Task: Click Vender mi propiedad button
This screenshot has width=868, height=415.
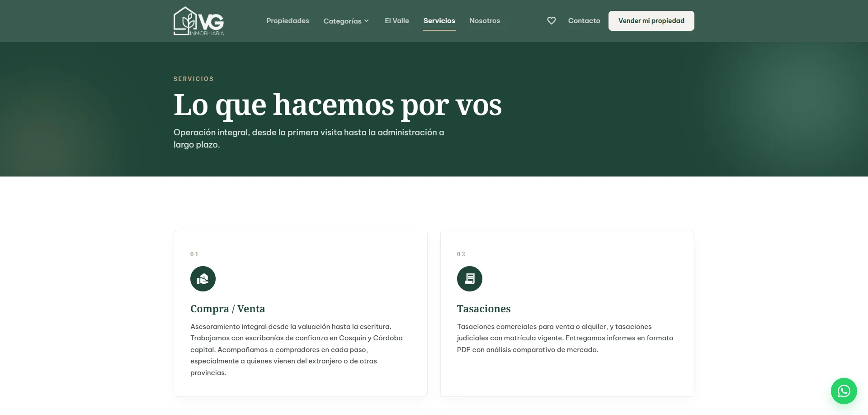Action: click(651, 21)
